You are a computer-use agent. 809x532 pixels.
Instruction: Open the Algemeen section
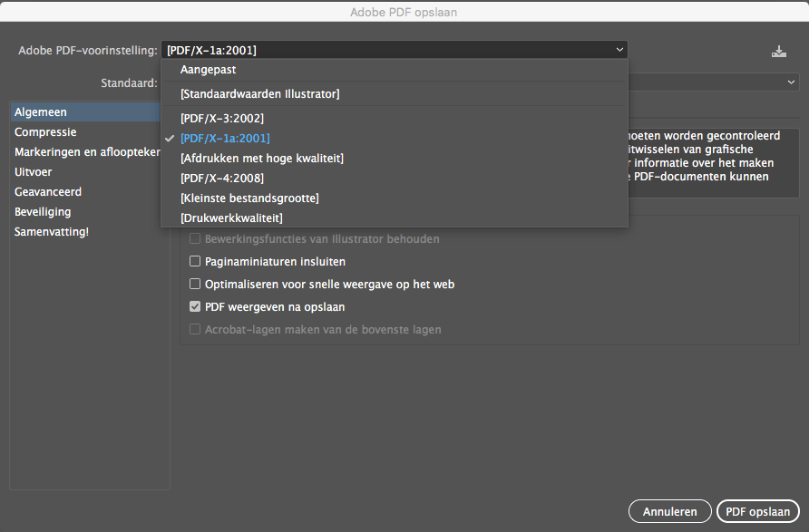coord(85,111)
